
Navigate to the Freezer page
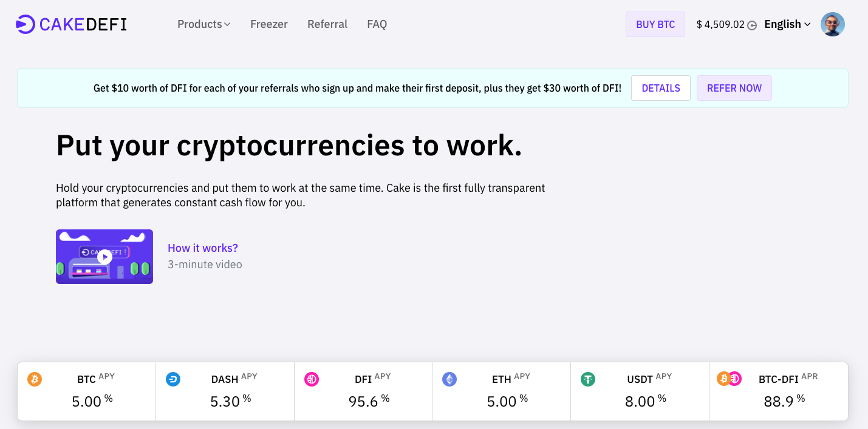pos(268,24)
